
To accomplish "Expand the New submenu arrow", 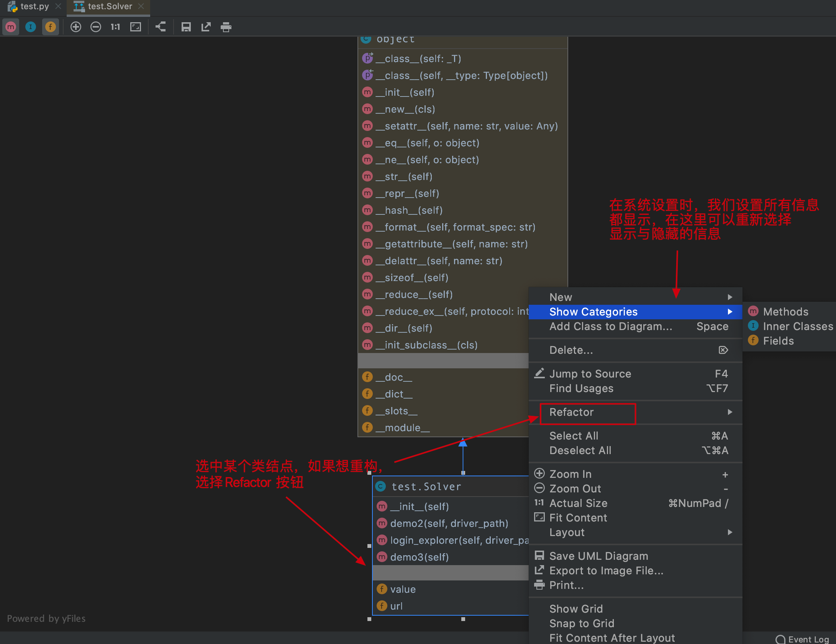I will point(730,297).
